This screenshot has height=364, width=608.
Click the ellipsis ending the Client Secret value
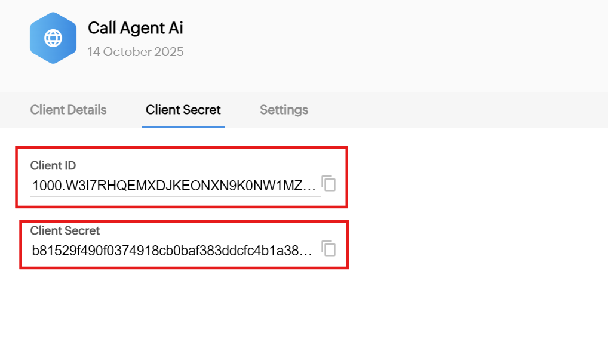[x=307, y=252]
